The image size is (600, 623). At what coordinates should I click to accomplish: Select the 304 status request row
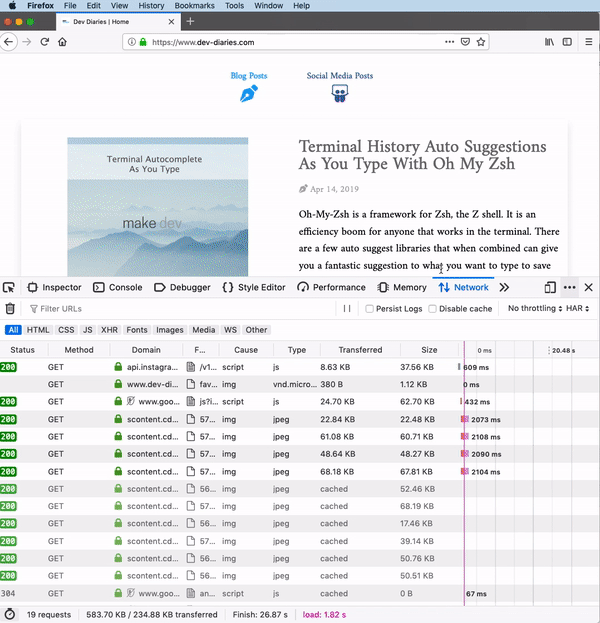[300, 593]
